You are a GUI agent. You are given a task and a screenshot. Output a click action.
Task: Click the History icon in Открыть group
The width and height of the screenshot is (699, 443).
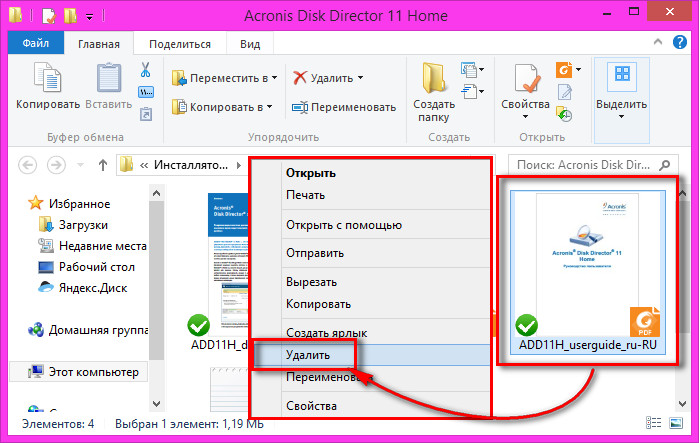click(x=564, y=115)
